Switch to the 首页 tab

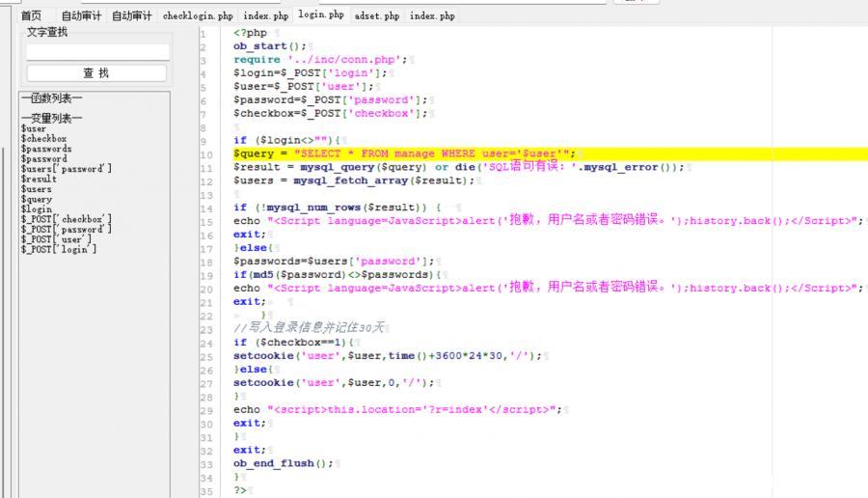point(31,15)
